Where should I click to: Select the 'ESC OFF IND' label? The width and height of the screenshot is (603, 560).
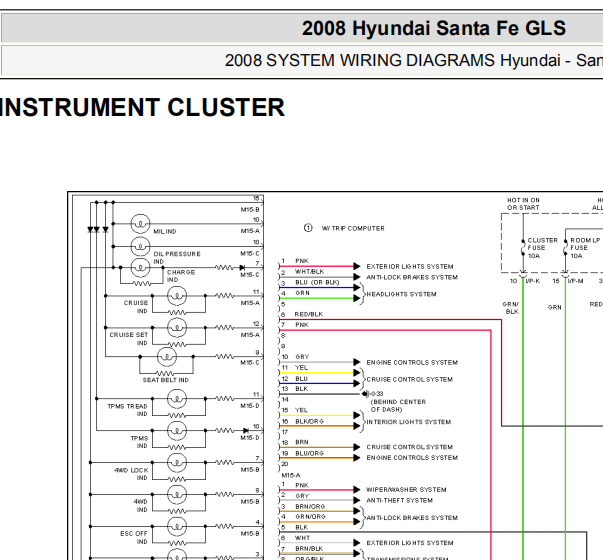click(134, 537)
